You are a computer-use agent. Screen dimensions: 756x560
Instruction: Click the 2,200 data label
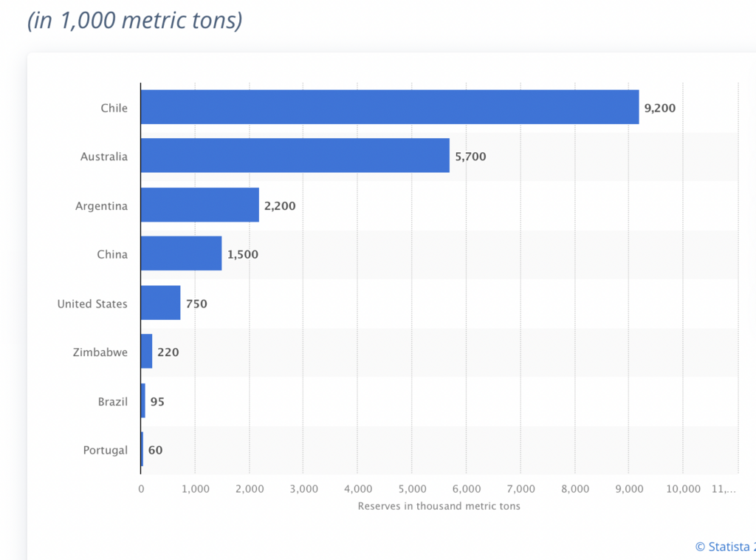pos(279,205)
